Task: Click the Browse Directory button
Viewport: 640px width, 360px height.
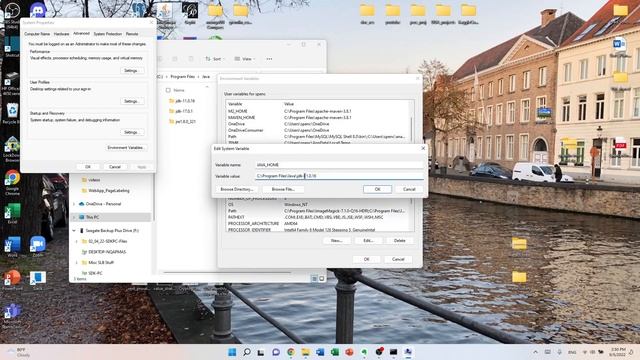Action: point(237,189)
